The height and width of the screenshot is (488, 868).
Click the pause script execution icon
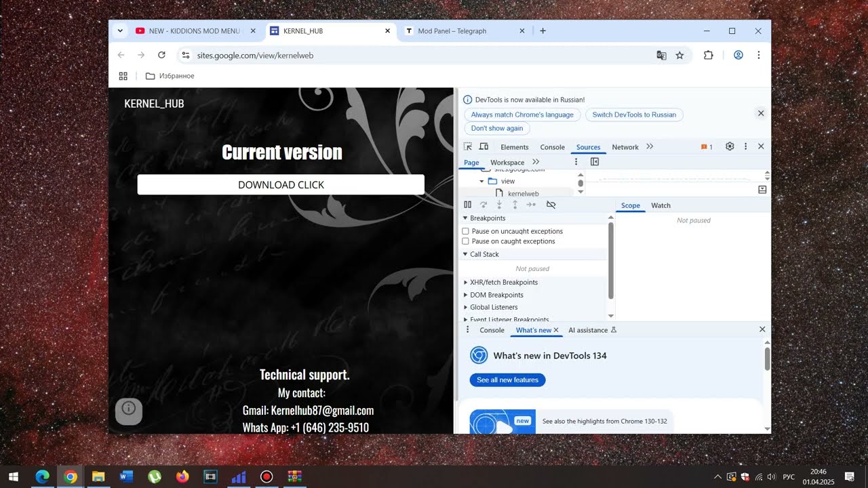click(x=468, y=205)
